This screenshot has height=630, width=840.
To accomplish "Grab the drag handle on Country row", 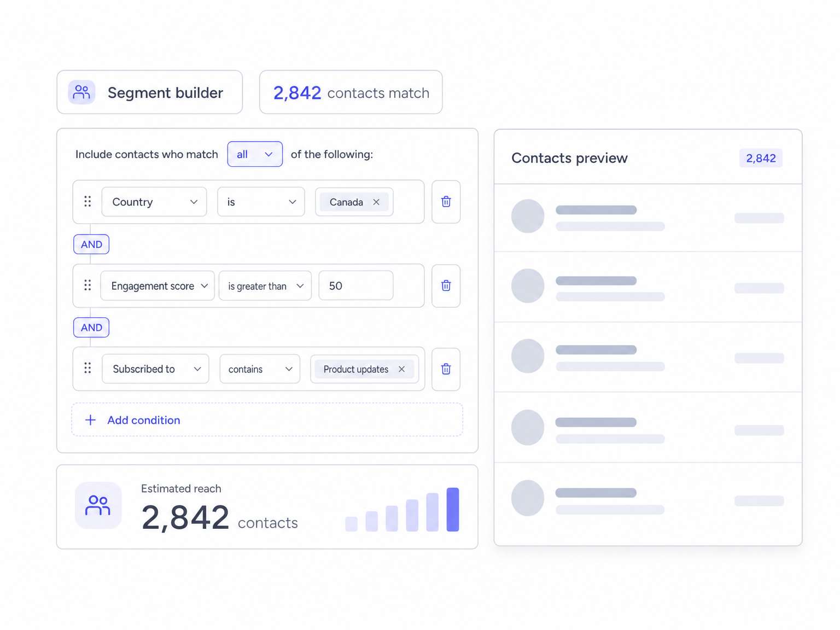I will 87,202.
